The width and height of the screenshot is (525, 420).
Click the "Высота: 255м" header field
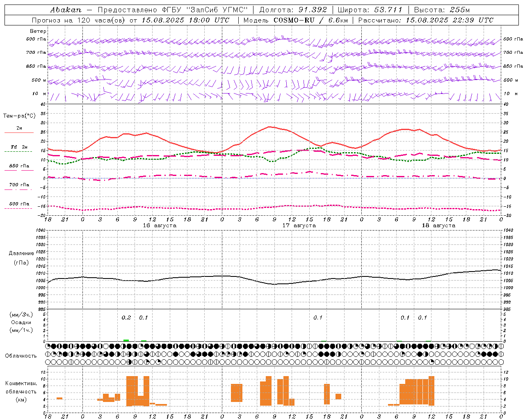click(x=442, y=10)
